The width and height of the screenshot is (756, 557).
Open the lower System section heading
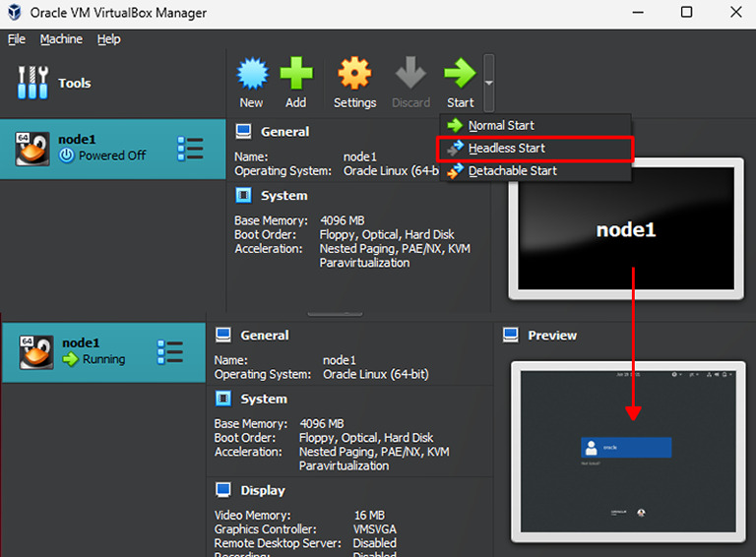coord(264,399)
